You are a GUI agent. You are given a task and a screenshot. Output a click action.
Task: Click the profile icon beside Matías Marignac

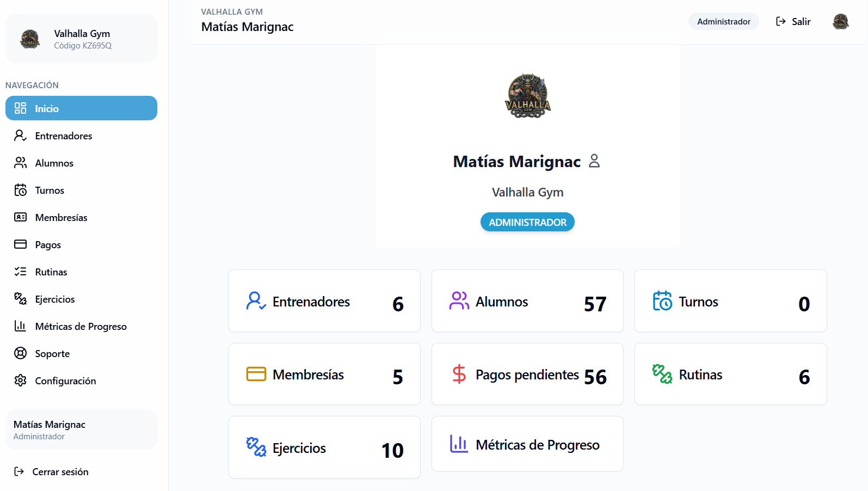coord(594,161)
